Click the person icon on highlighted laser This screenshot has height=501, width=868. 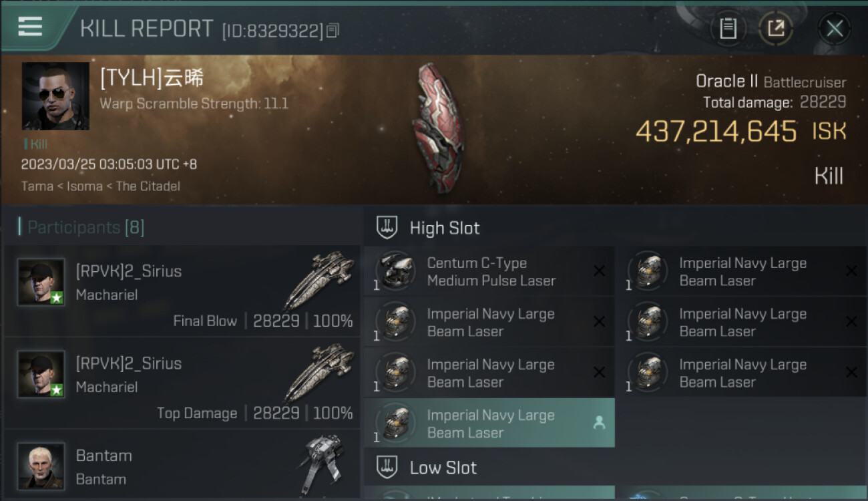[x=599, y=423]
